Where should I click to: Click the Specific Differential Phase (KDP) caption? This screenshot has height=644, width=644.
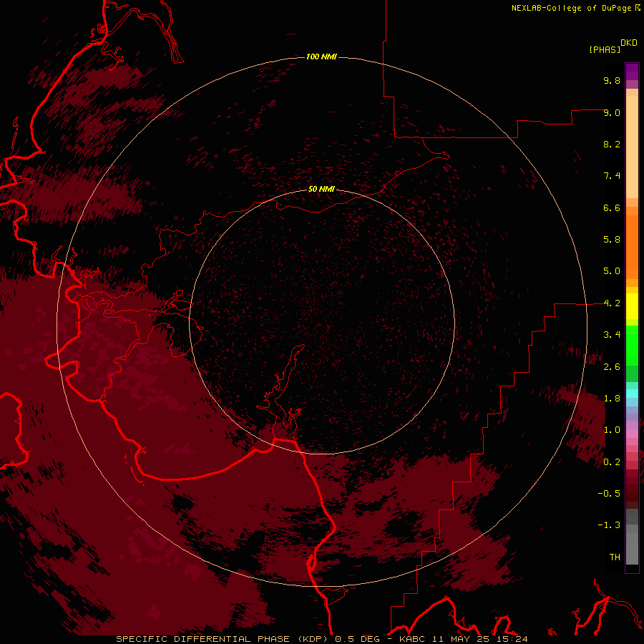tap(223, 639)
